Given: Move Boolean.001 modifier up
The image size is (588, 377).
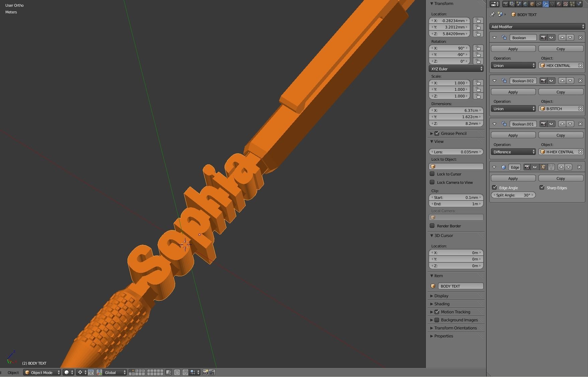Looking at the screenshot, I should point(562,124).
